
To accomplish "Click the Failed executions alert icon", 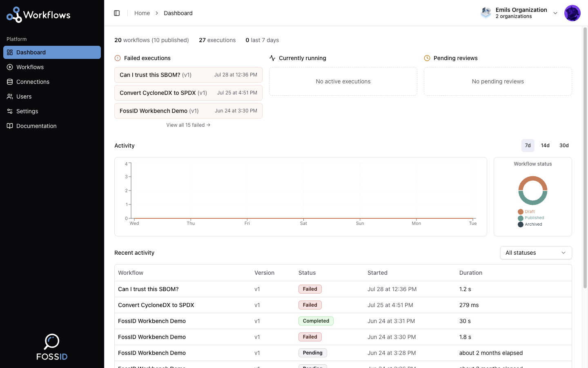I will click(x=118, y=58).
